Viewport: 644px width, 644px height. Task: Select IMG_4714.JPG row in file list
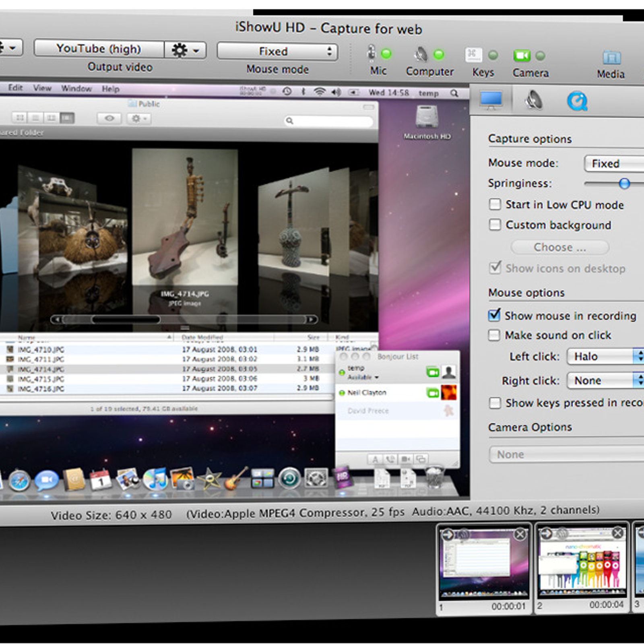click(167, 369)
